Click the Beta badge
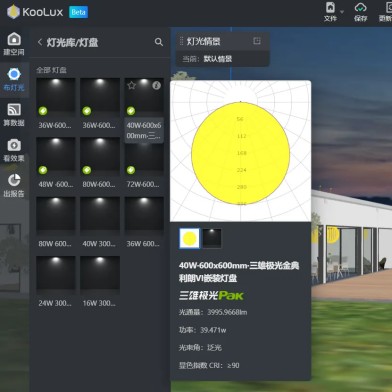The height and width of the screenshot is (392, 392). point(78,12)
